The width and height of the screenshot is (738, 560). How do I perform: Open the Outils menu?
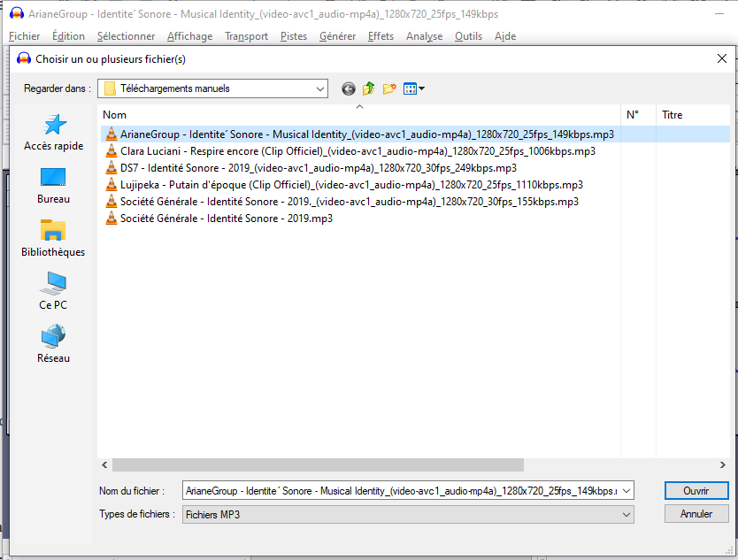click(468, 36)
